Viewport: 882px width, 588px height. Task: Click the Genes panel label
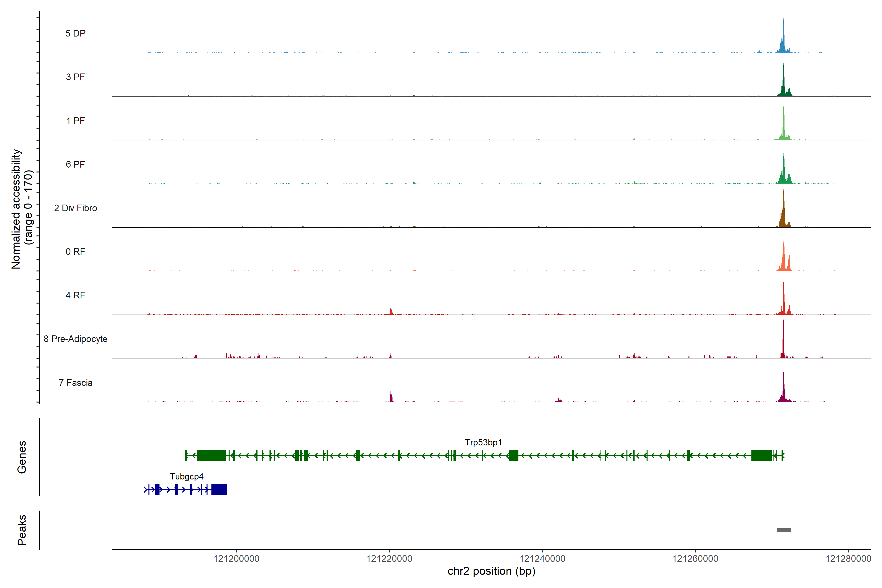[22, 457]
